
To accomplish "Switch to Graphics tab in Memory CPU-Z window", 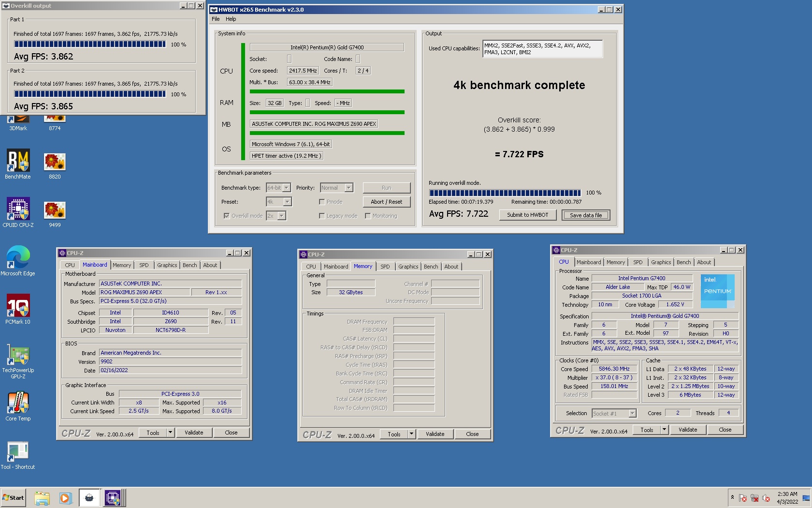I will [408, 267].
